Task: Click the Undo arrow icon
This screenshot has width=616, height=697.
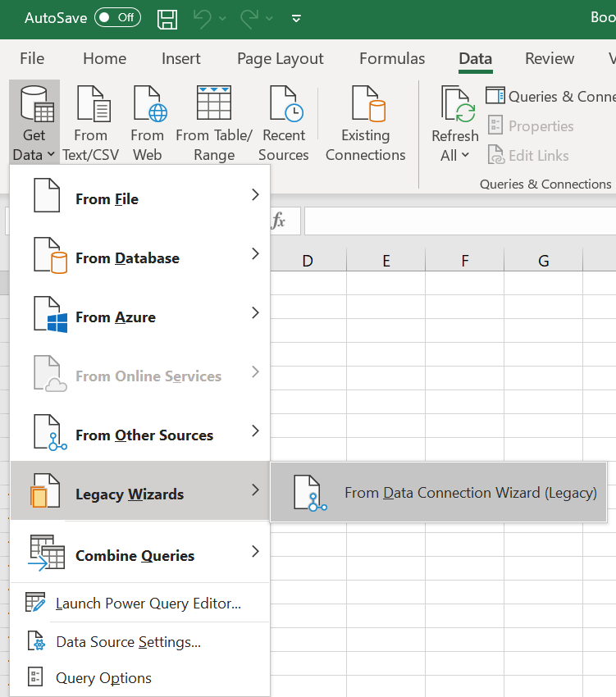Action: coord(203,19)
